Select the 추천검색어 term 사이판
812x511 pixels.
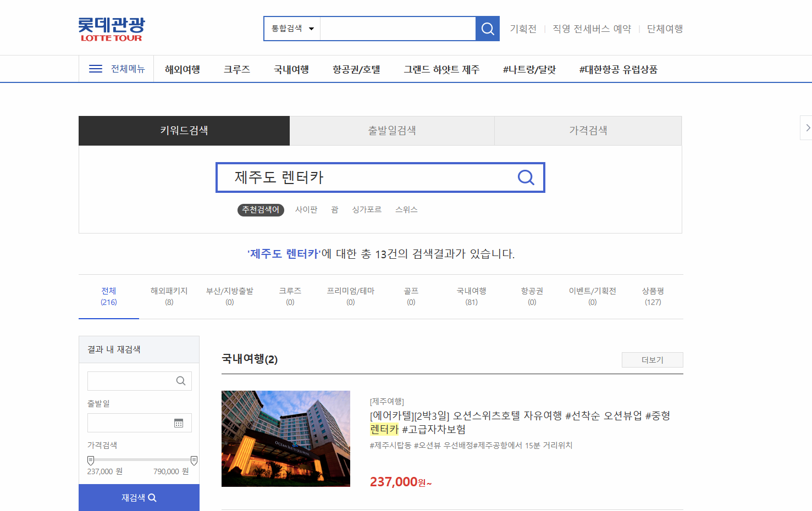(306, 209)
